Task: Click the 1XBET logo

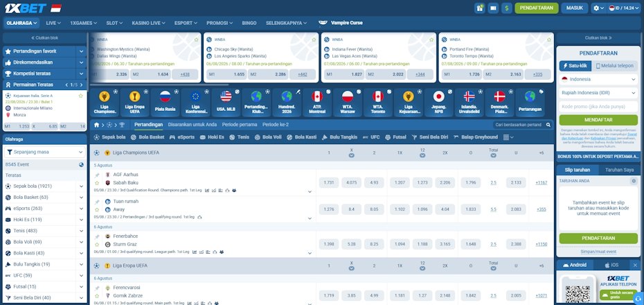Action: coord(26,8)
